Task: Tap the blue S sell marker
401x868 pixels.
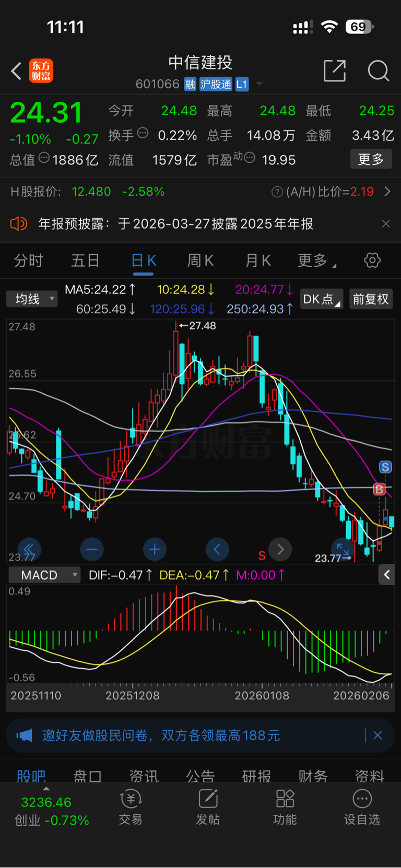Action: pyautogui.click(x=385, y=467)
